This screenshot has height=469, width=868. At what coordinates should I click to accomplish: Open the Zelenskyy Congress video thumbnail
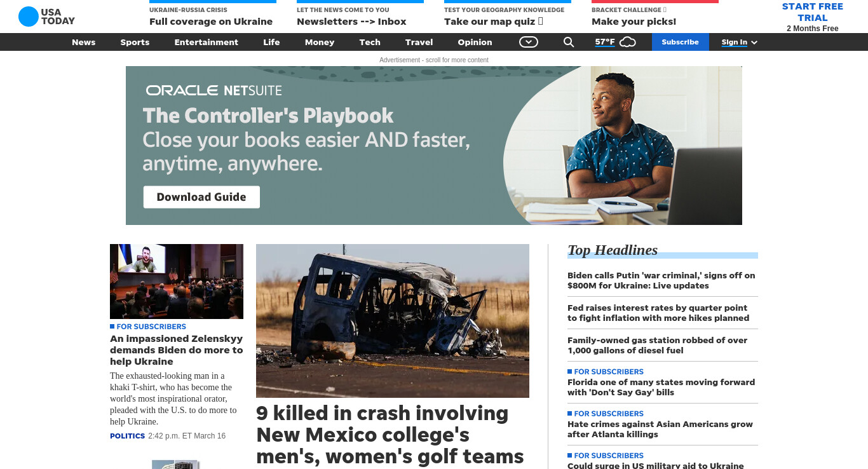coord(177,282)
